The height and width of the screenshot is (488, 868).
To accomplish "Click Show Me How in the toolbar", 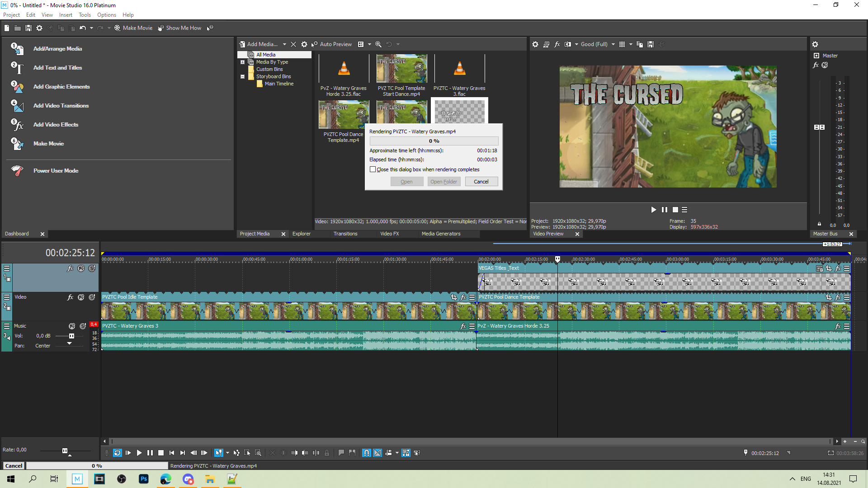I will 179,28.
